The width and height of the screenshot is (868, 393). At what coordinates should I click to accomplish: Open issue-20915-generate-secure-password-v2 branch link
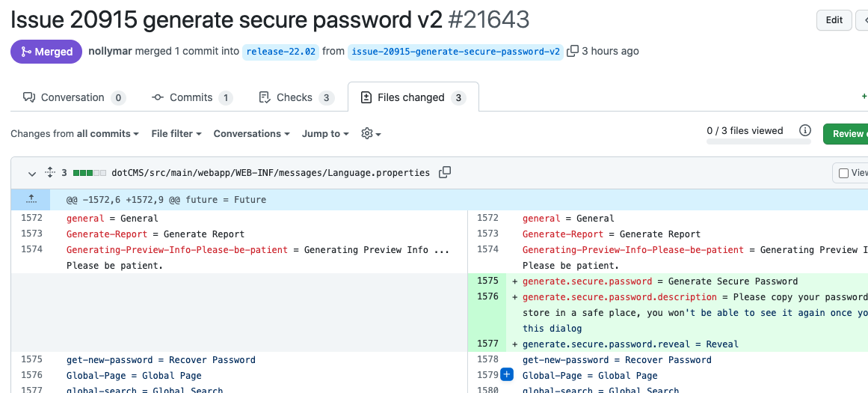click(455, 52)
